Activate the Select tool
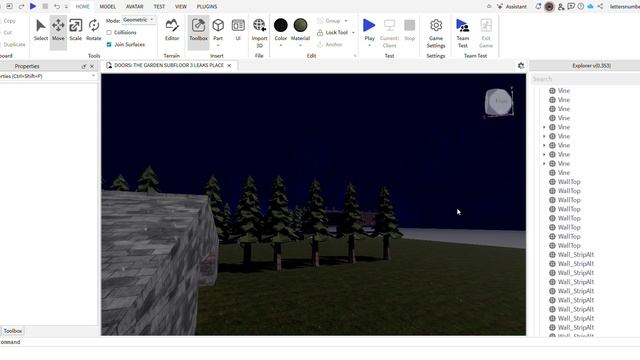The height and width of the screenshot is (360, 640). (x=41, y=30)
